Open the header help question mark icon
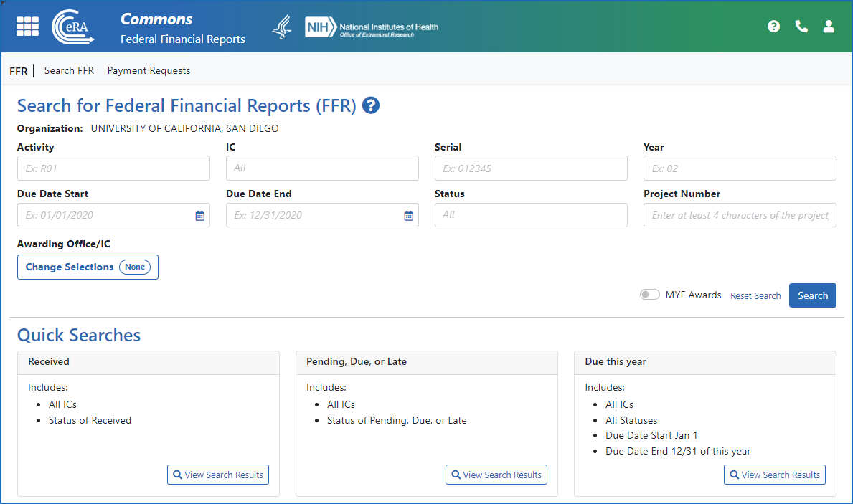This screenshot has width=853, height=504. (x=773, y=26)
